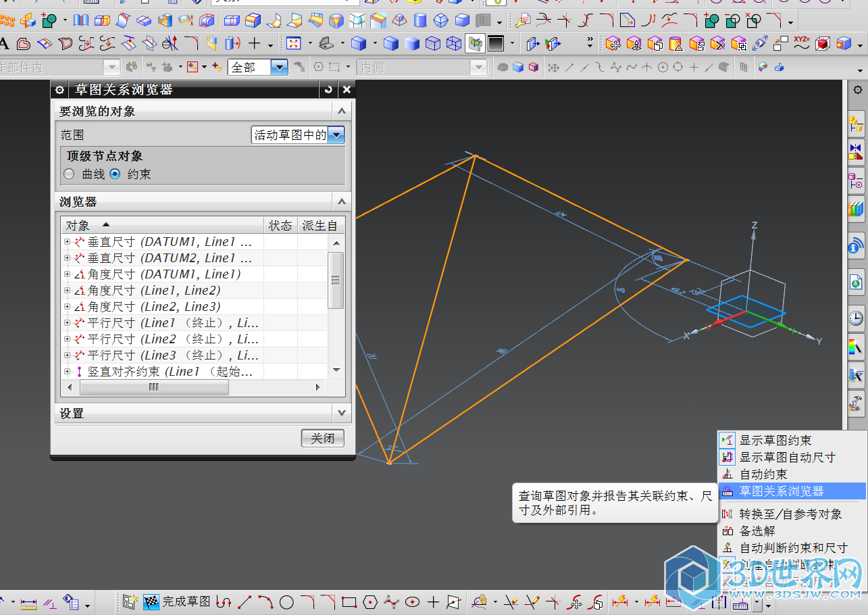Click the XYZ= expressions icon
This screenshot has height=615, width=868.
(x=802, y=43)
